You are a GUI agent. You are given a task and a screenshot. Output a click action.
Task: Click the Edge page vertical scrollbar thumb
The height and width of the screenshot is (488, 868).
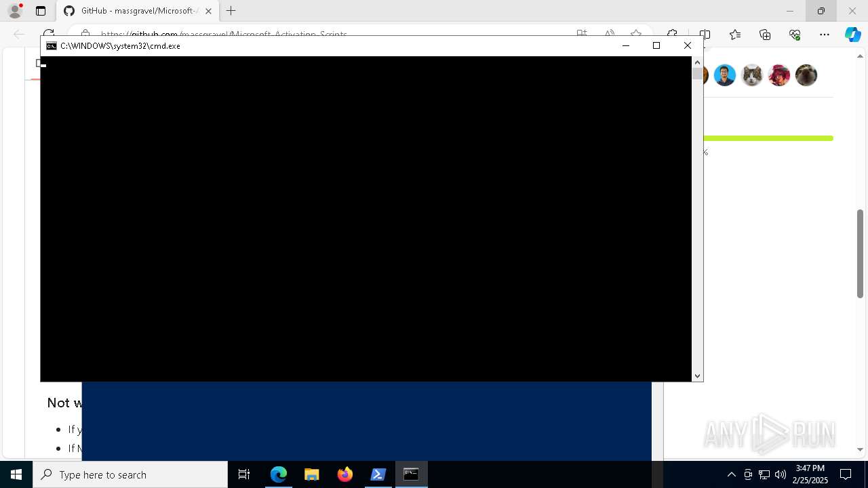[x=860, y=253]
